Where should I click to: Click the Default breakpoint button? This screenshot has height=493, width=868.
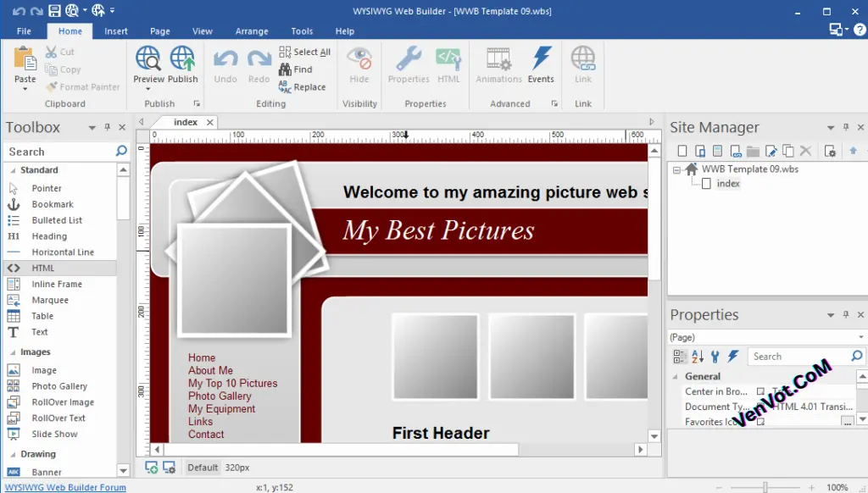pos(203,468)
